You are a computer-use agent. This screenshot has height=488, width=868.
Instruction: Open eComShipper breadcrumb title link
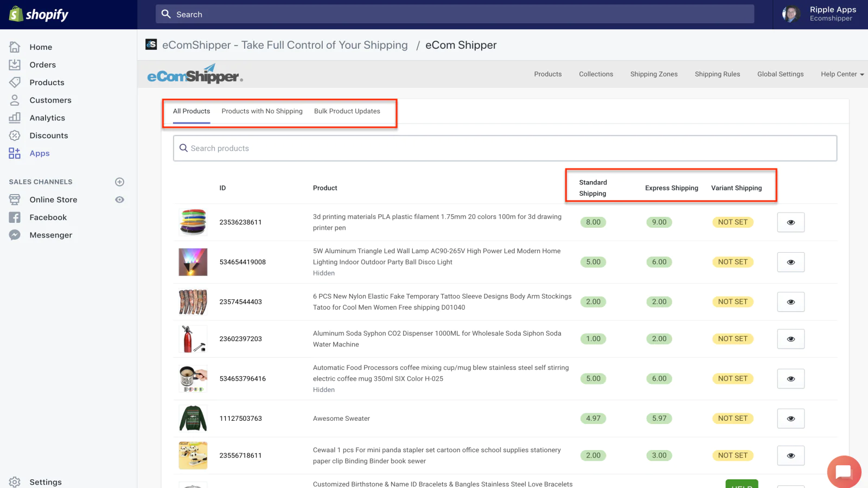pyautogui.click(x=285, y=45)
